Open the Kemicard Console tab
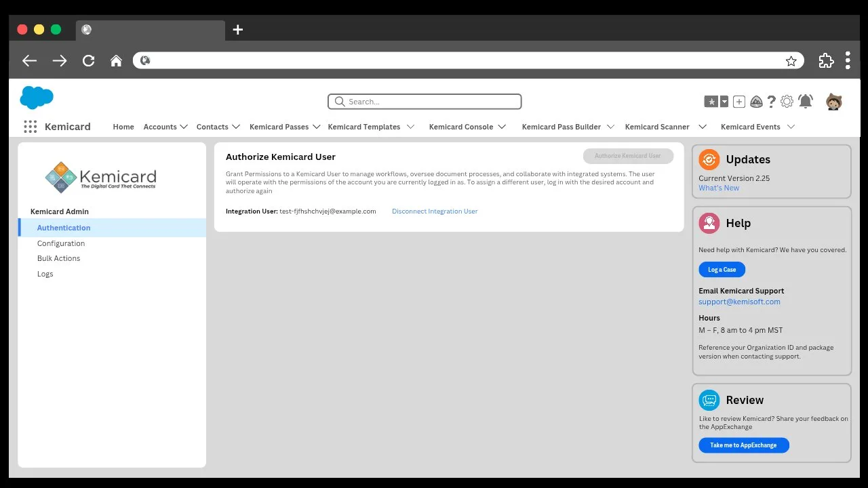The image size is (868, 488). pos(461,127)
